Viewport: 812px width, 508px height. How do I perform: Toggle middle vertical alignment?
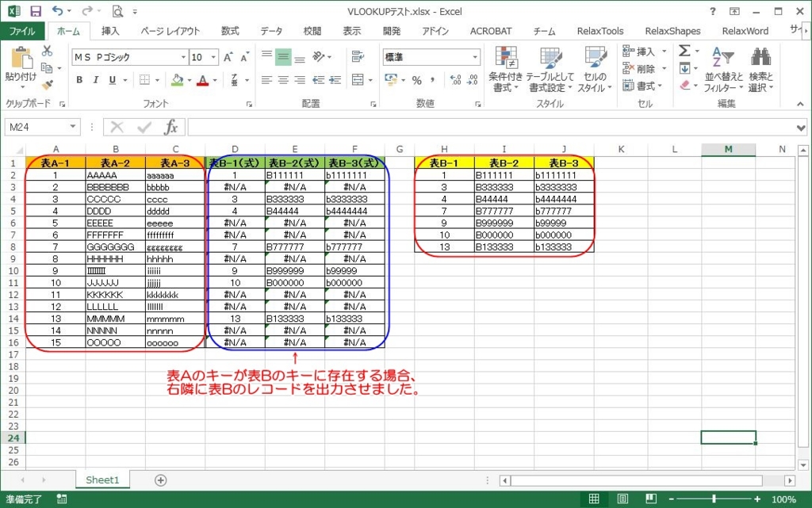pyautogui.click(x=283, y=56)
